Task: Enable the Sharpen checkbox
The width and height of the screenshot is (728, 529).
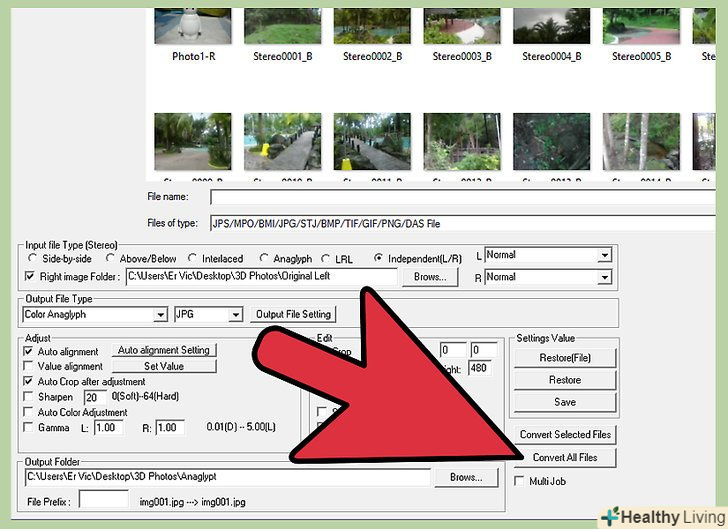Action: (x=28, y=397)
